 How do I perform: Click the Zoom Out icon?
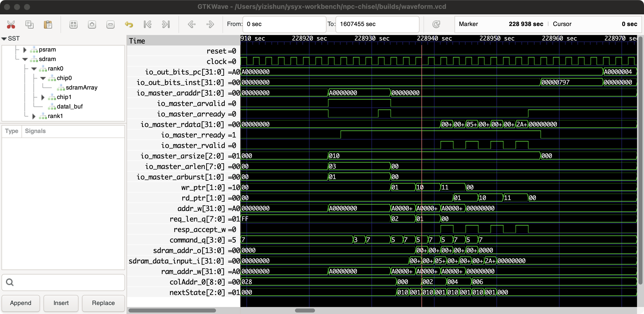pos(110,24)
